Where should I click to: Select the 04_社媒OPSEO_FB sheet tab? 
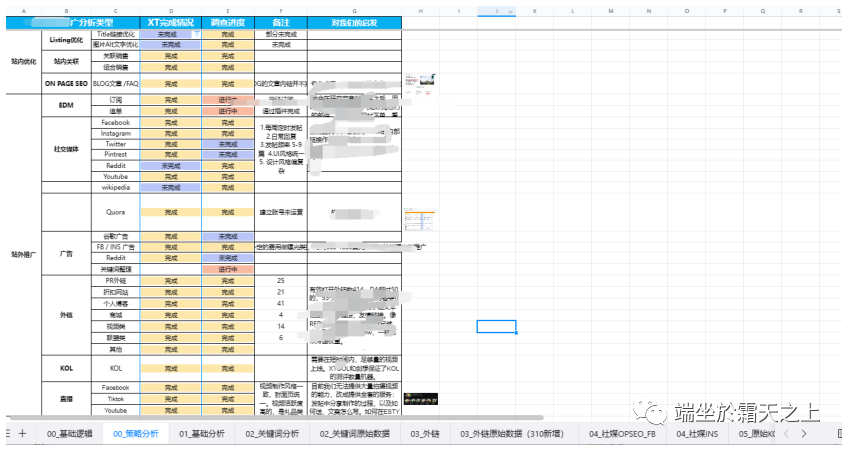point(622,434)
